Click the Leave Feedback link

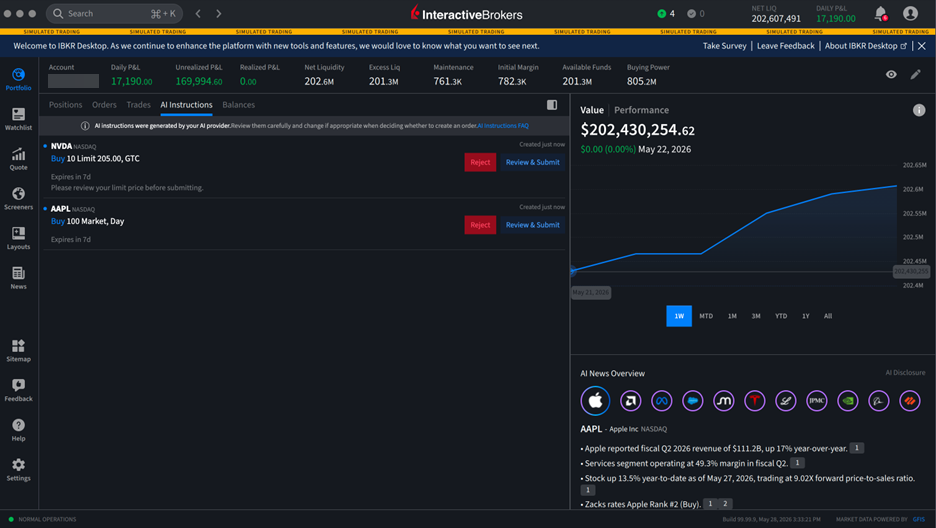pyautogui.click(x=786, y=46)
